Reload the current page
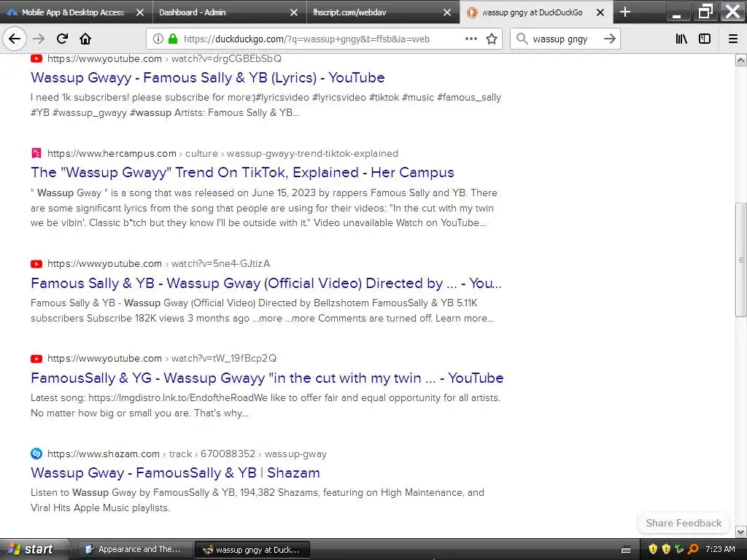Viewport: 747px width, 560px height. 62,39
